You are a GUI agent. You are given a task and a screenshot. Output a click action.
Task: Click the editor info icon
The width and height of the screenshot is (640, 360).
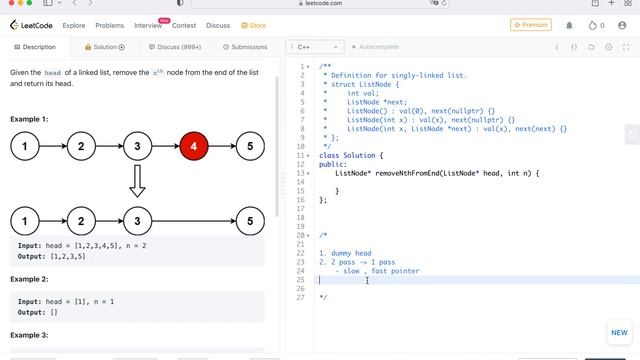[556, 47]
